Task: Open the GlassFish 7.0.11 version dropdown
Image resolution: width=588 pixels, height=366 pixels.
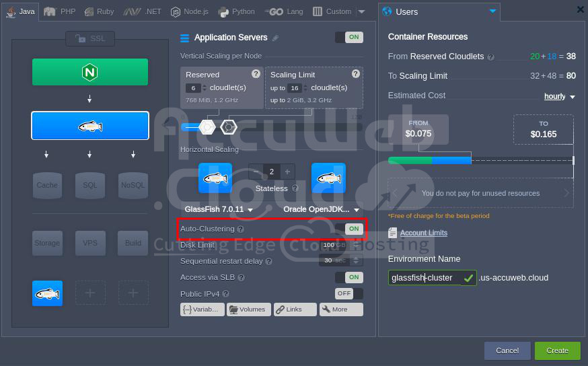Action: click(219, 209)
